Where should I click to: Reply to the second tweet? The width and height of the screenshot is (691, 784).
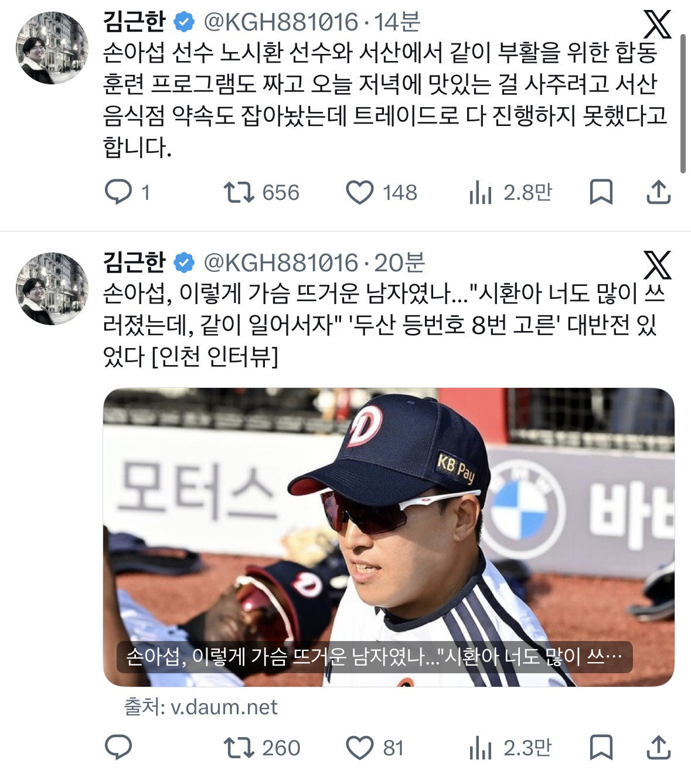(118, 748)
